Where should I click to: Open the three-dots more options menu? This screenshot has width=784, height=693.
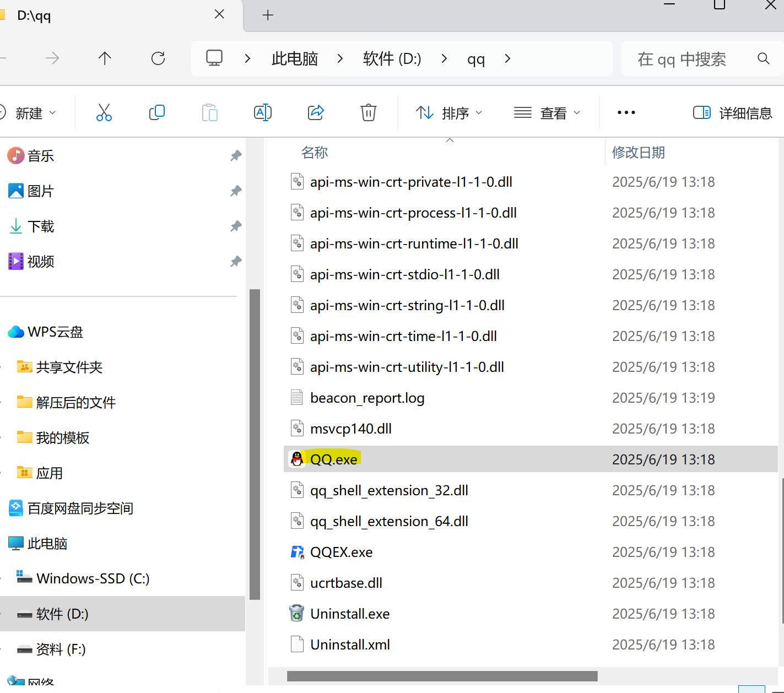[x=626, y=112]
